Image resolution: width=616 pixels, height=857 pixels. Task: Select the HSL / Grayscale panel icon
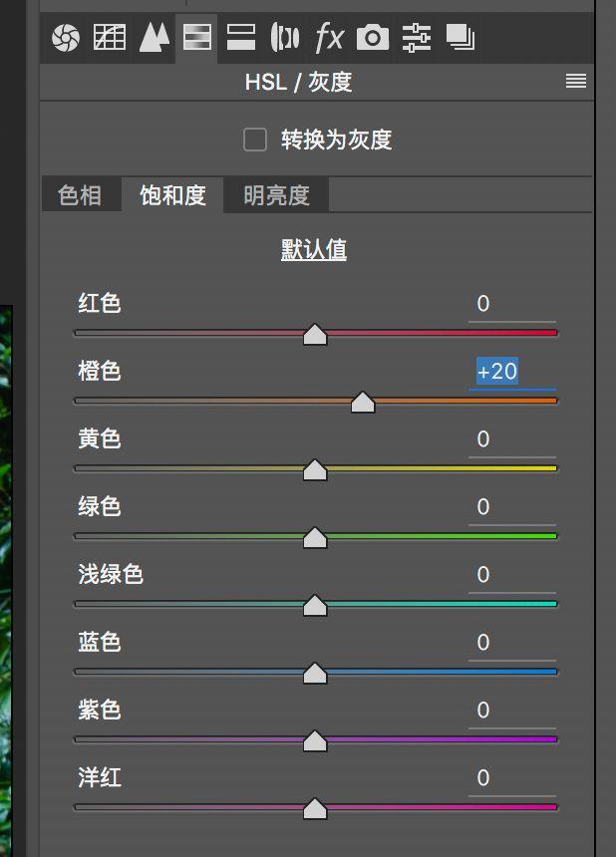[x=197, y=38]
